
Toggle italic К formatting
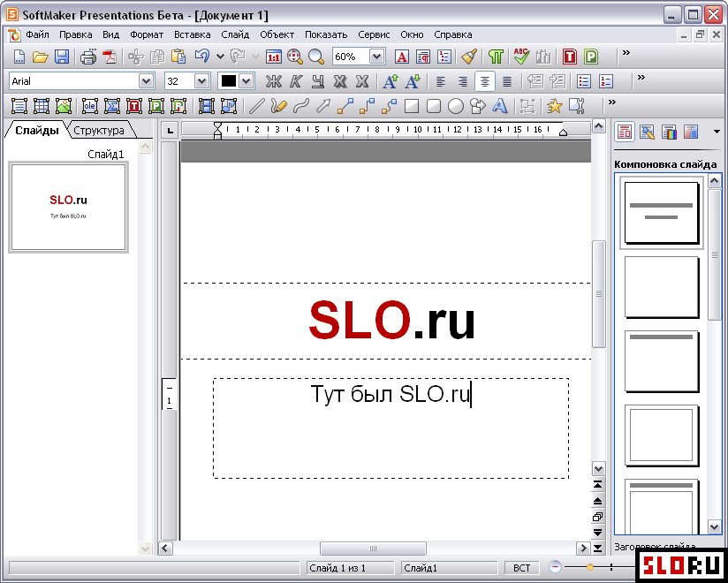point(296,81)
